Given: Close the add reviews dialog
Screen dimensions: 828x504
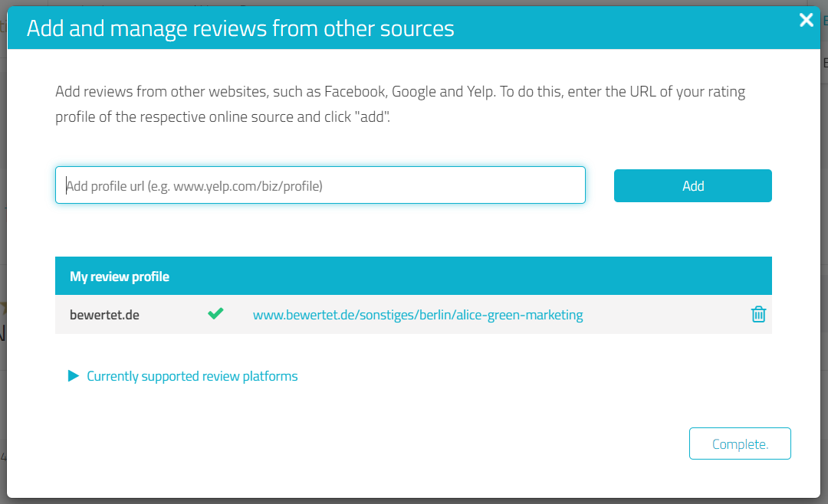Looking at the screenshot, I should coord(806,20).
